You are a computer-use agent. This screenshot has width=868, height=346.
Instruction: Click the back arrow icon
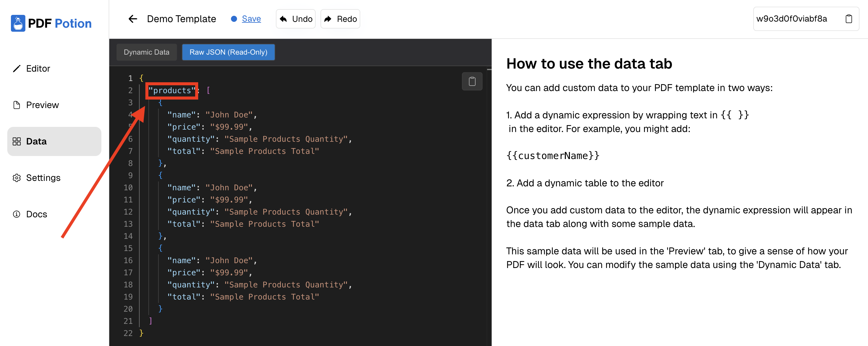[133, 19]
